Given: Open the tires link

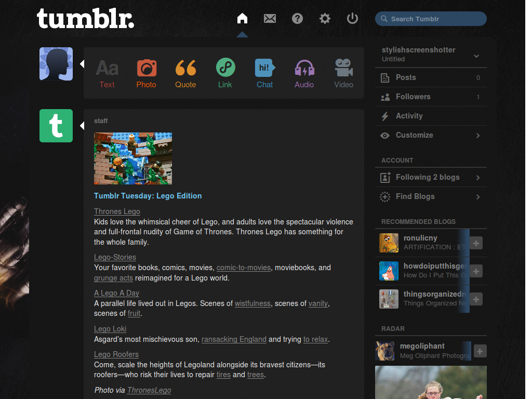Looking at the screenshot, I should coord(223,375).
